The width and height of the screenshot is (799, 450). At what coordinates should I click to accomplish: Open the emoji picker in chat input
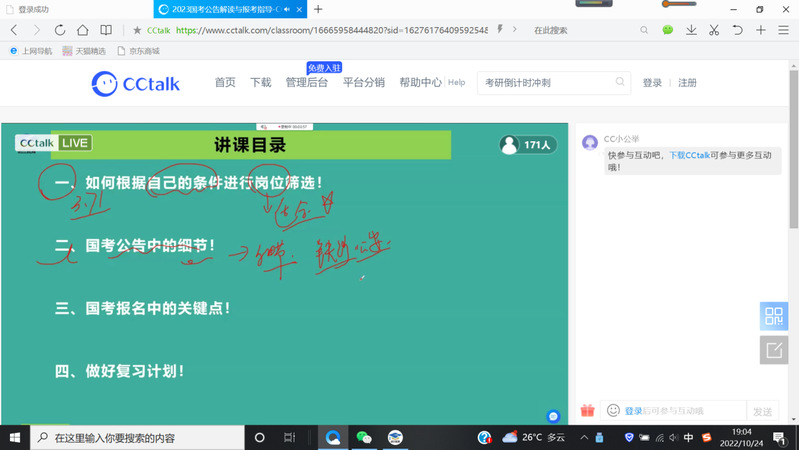click(613, 411)
